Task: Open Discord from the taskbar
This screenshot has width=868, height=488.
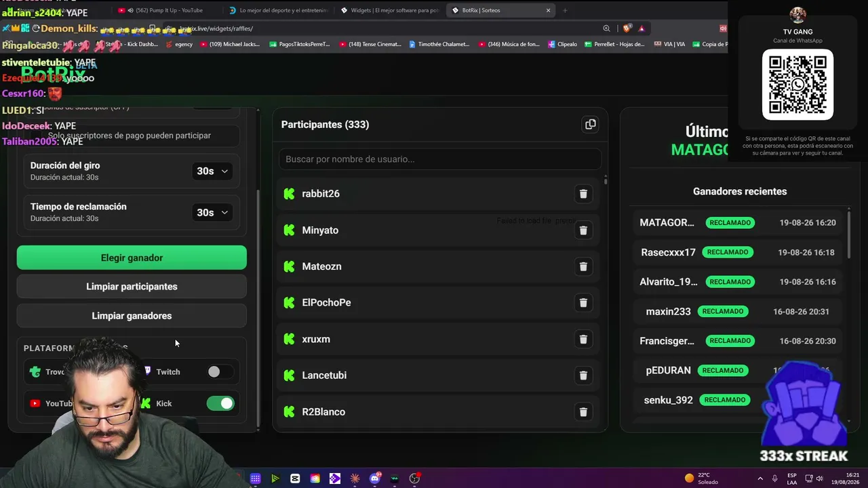Action: (x=375, y=478)
